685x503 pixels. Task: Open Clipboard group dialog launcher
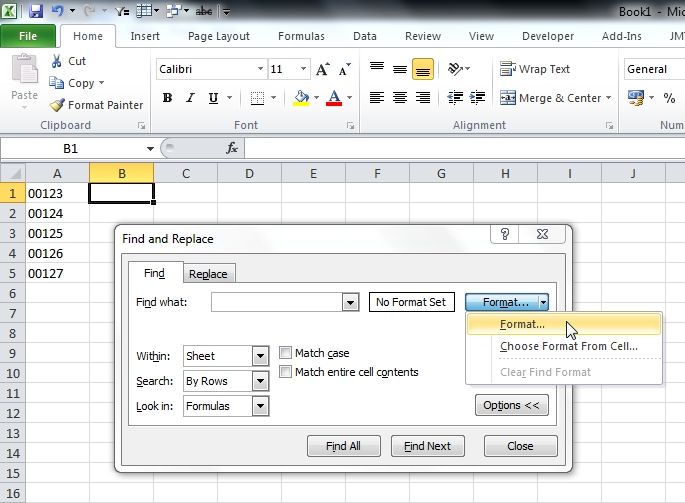(x=141, y=126)
